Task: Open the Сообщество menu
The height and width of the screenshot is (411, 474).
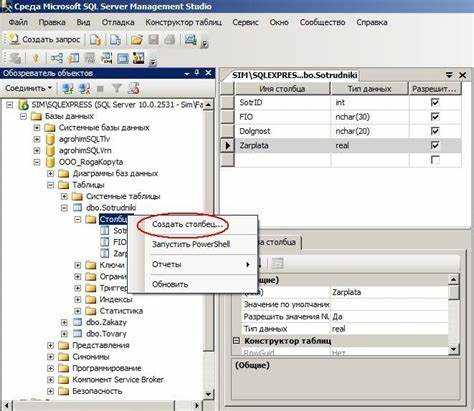Action: [x=322, y=22]
